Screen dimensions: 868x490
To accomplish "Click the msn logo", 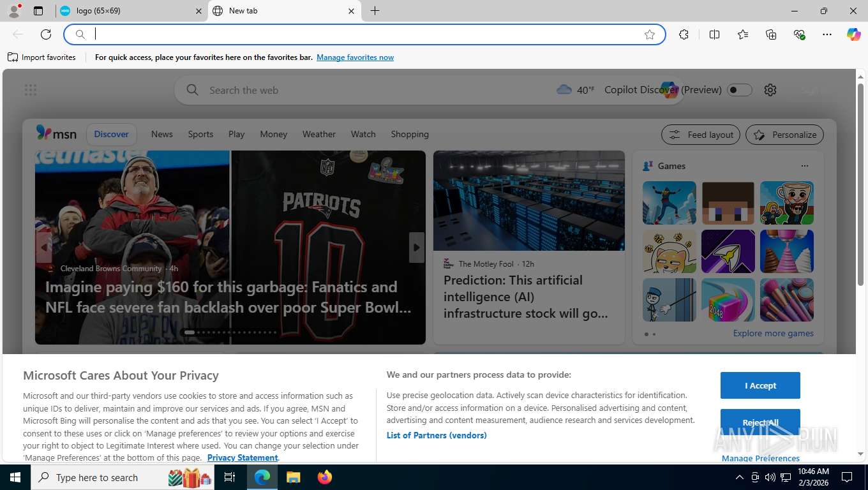I will click(x=56, y=133).
